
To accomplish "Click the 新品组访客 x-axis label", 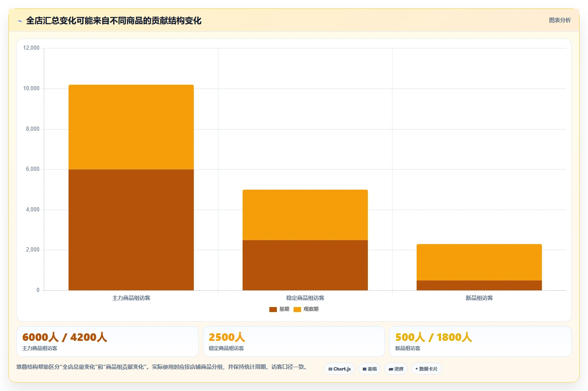I will [479, 298].
